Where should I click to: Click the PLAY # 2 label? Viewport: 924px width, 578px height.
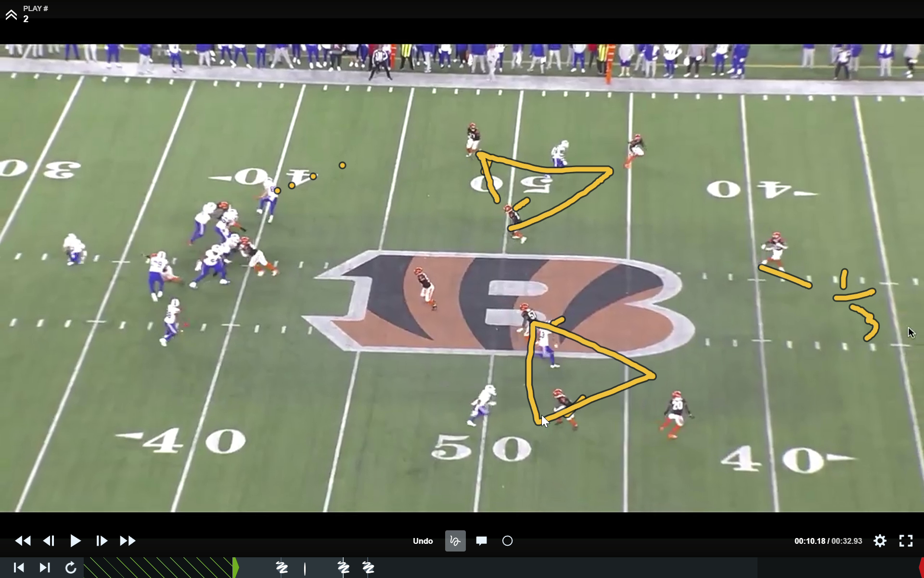[x=35, y=13]
